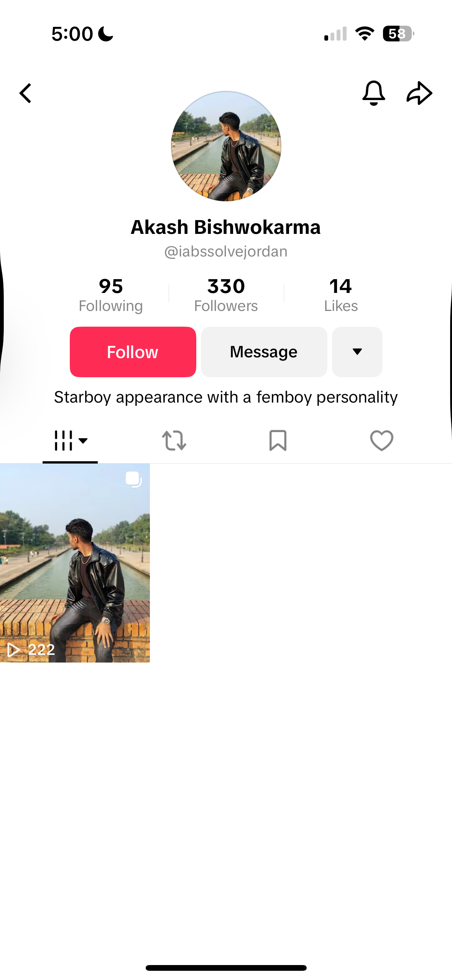This screenshot has width=452, height=980.
Task: Expand the suggested accounts dropdown button
Action: click(x=357, y=352)
